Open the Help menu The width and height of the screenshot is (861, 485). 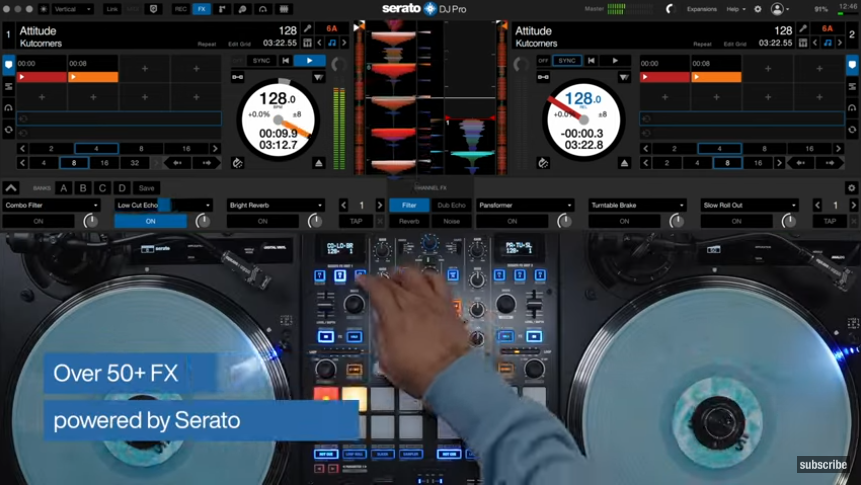[736, 9]
